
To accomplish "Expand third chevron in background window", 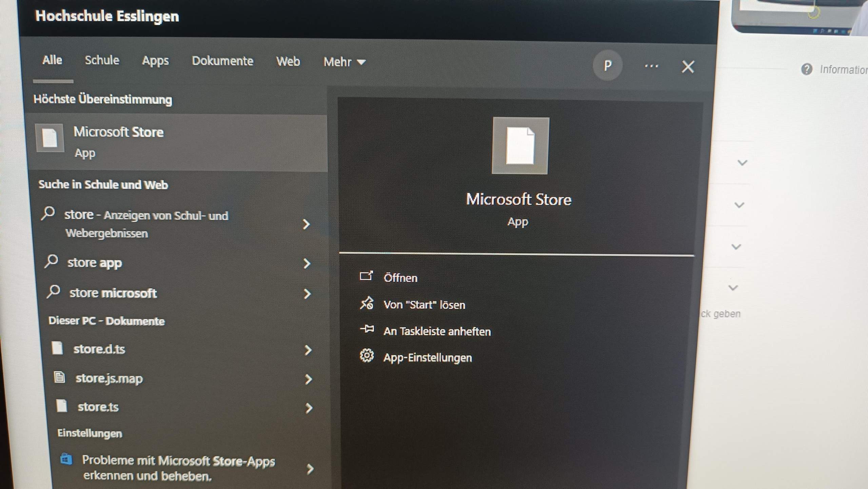I will click(x=736, y=247).
